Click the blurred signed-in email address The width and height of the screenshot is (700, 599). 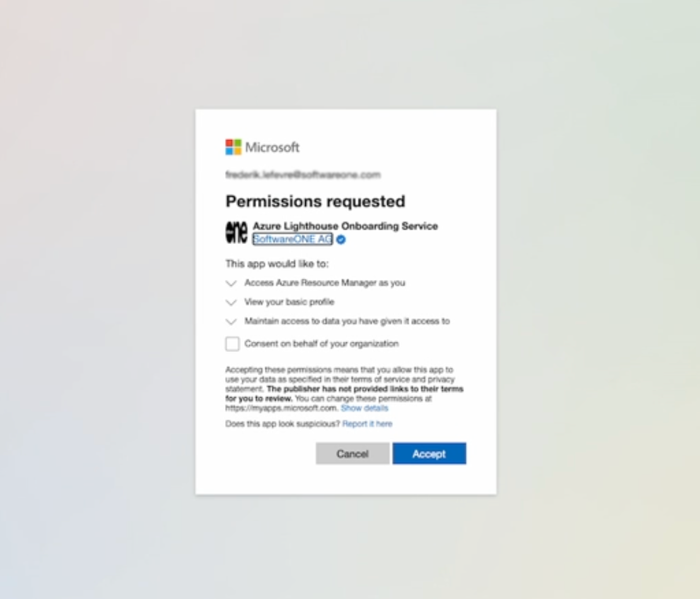click(303, 175)
